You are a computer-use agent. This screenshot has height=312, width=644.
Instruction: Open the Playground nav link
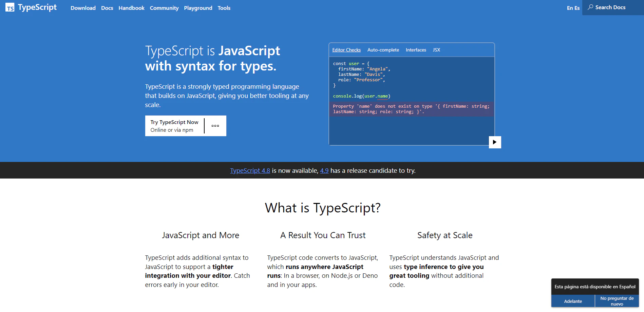pyautogui.click(x=198, y=8)
